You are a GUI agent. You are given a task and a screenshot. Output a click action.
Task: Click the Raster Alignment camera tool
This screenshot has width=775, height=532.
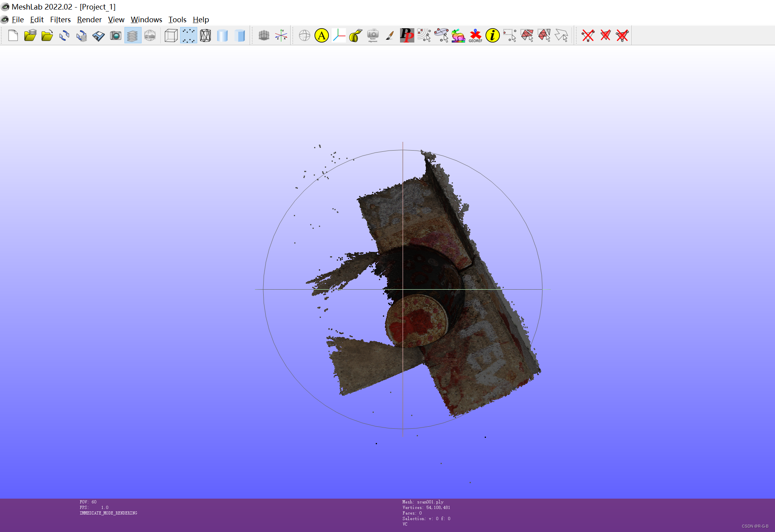(x=373, y=36)
